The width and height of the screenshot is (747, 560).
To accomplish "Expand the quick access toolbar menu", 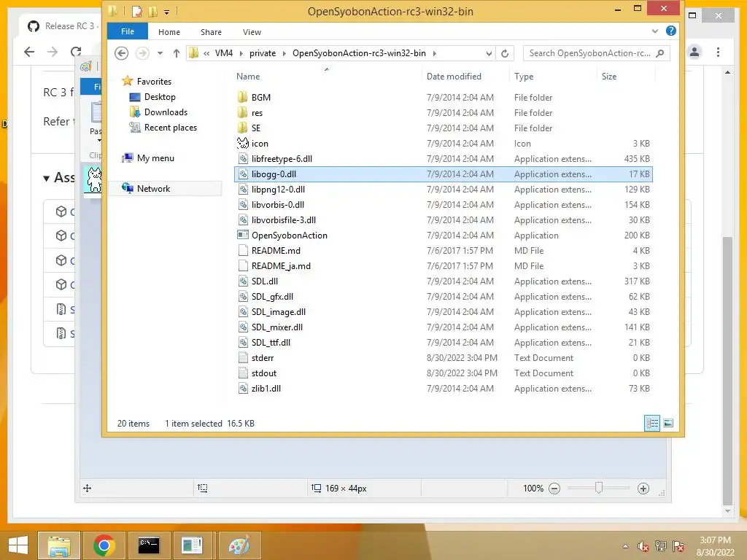I will tap(167, 12).
